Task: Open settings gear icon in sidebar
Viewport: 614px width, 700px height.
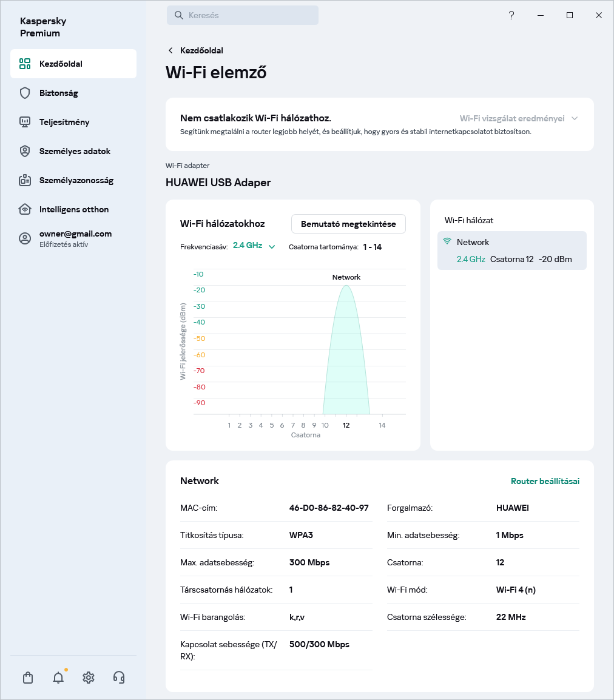Action: click(89, 678)
